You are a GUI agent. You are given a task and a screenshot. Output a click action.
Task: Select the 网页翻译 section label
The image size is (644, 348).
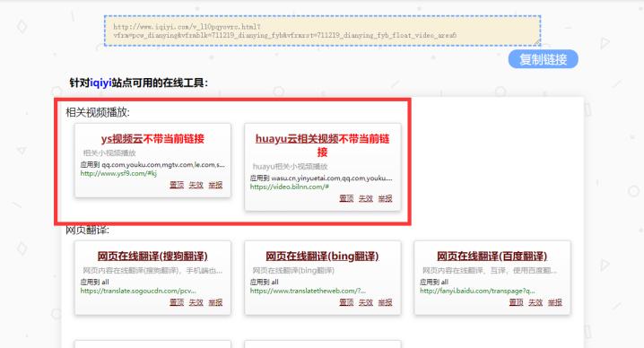88,231
